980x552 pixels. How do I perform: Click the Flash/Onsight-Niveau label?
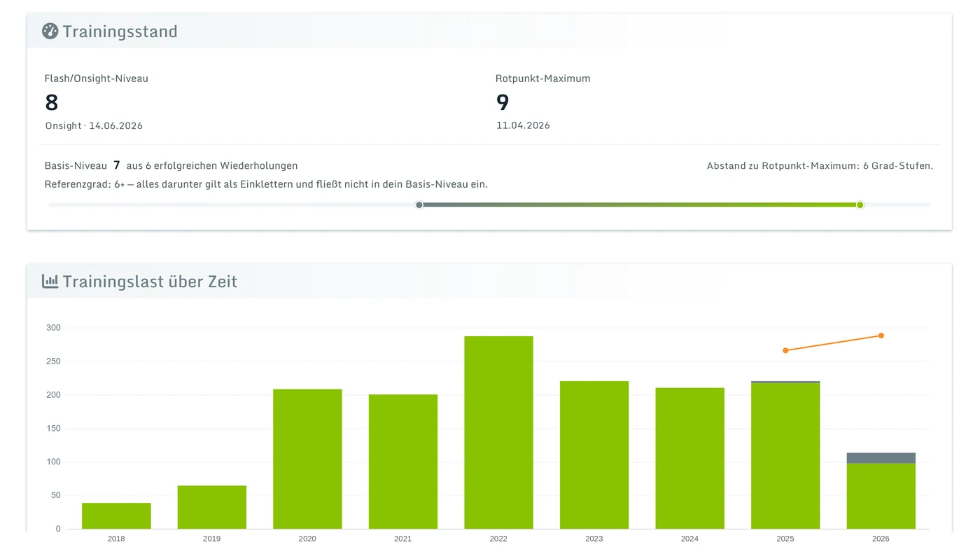(97, 78)
